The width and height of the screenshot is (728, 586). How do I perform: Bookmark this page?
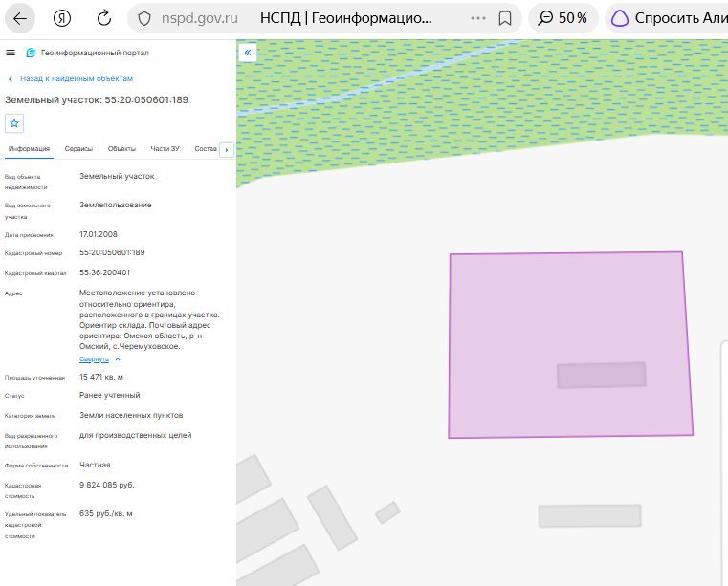pyautogui.click(x=505, y=18)
